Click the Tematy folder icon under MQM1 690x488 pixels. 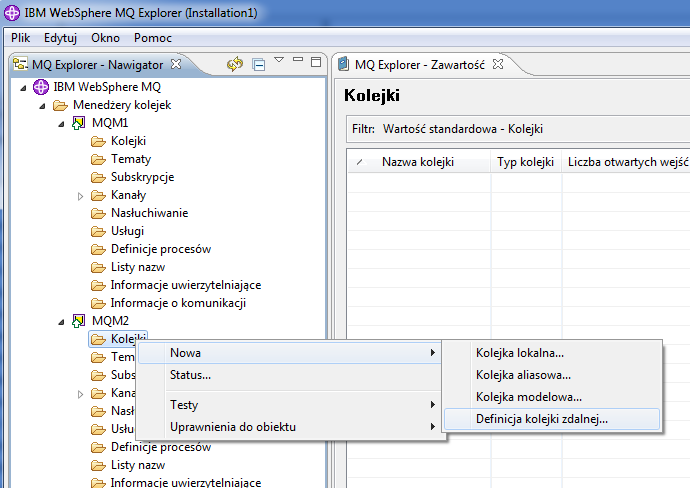[x=98, y=160]
